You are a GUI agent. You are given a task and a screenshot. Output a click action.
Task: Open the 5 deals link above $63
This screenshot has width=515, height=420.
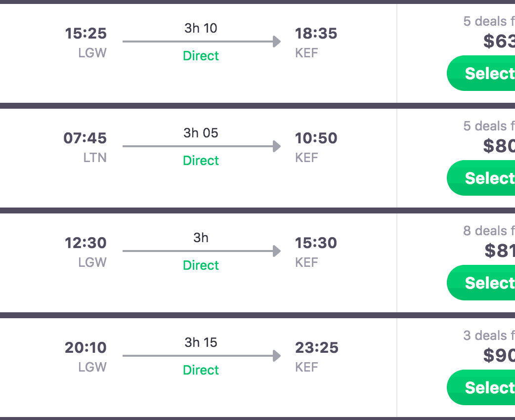tap(488, 22)
